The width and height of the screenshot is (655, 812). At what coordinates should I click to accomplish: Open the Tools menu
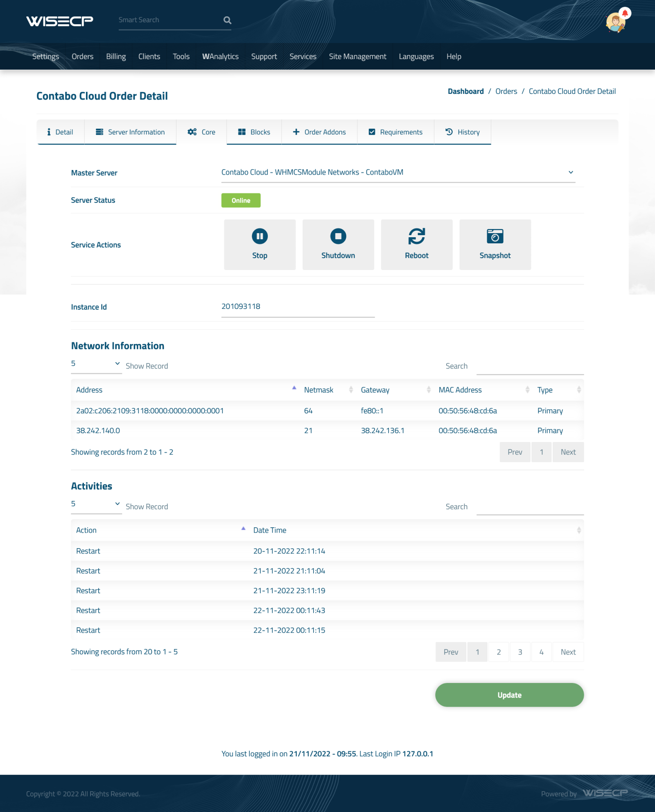(x=181, y=57)
